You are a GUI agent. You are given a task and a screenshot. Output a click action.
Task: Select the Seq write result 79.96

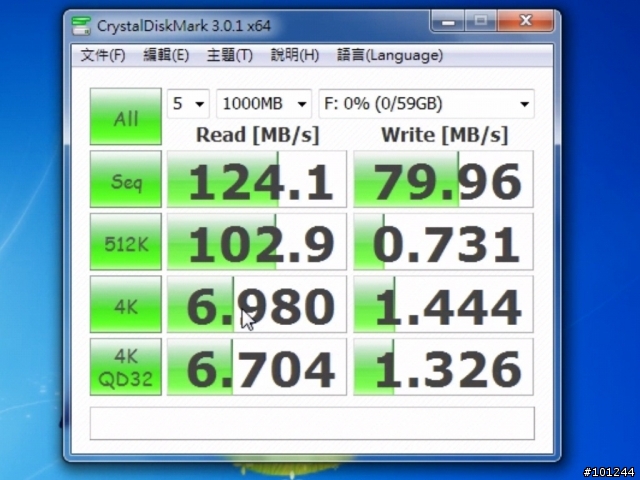(443, 179)
